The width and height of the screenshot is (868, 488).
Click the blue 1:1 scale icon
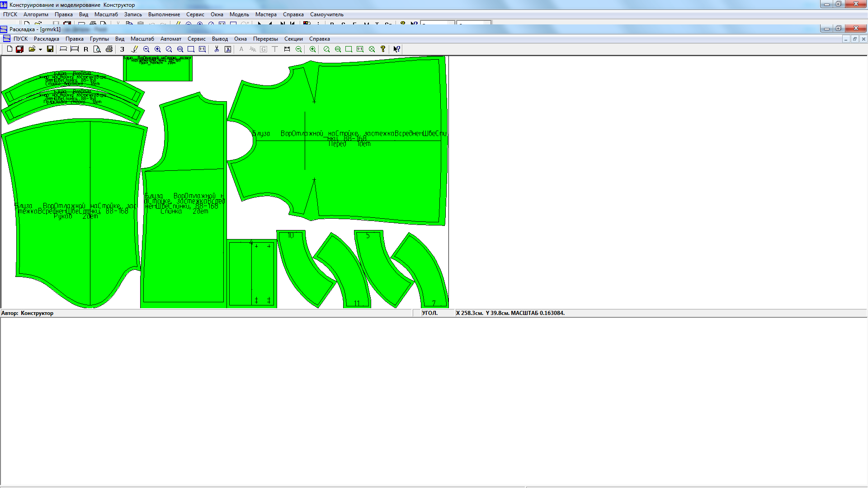(202, 49)
